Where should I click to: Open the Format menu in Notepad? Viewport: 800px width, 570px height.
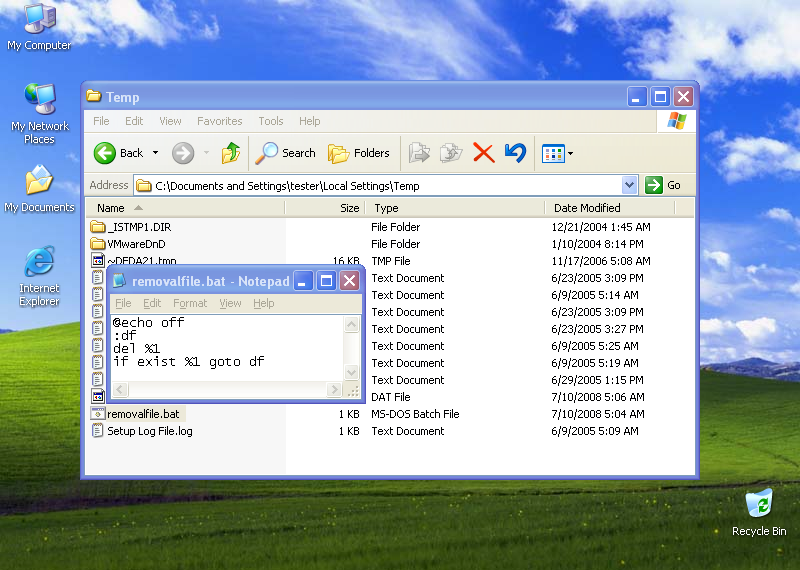190,303
